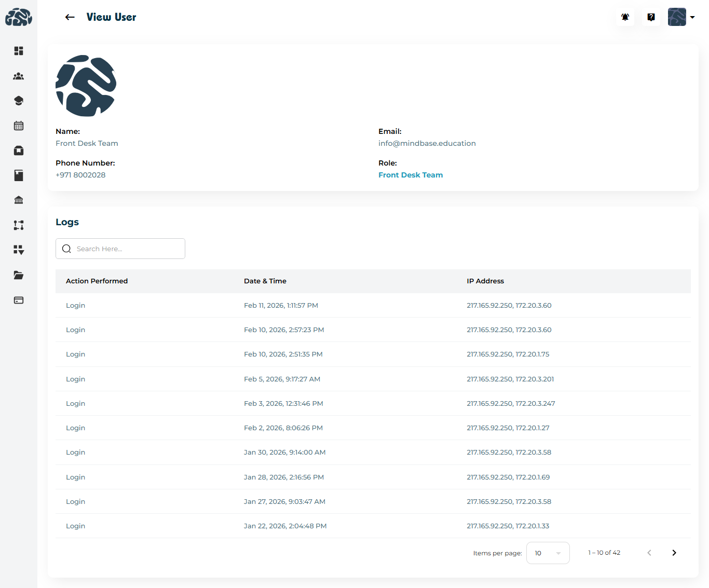This screenshot has height=588, width=709.
Task: Click the Action Performed column header
Action: [x=97, y=281]
